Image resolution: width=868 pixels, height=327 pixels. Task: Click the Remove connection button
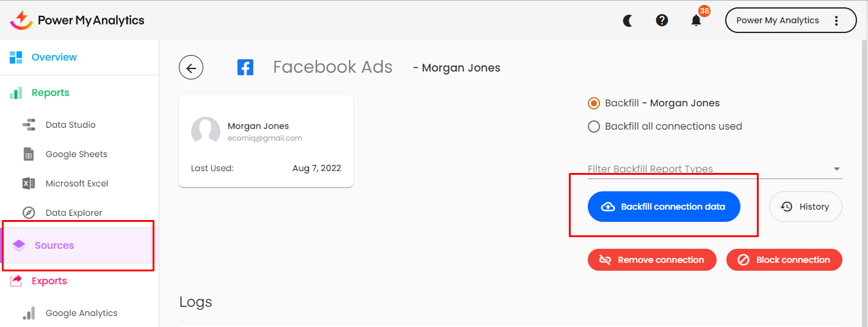point(652,260)
